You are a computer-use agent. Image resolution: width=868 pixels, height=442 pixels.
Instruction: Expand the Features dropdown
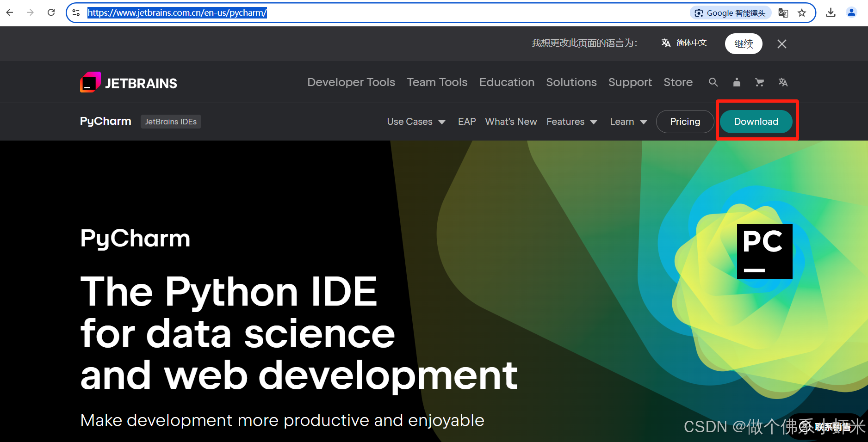pyautogui.click(x=572, y=122)
